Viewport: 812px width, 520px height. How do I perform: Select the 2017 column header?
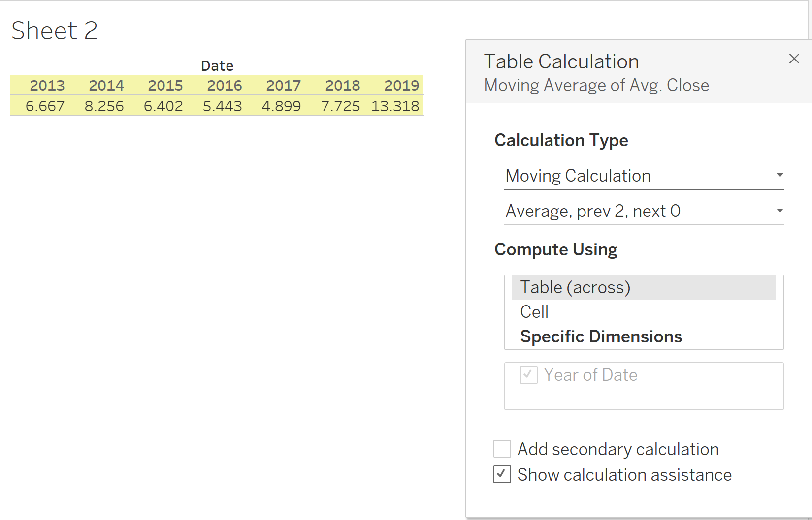283,86
